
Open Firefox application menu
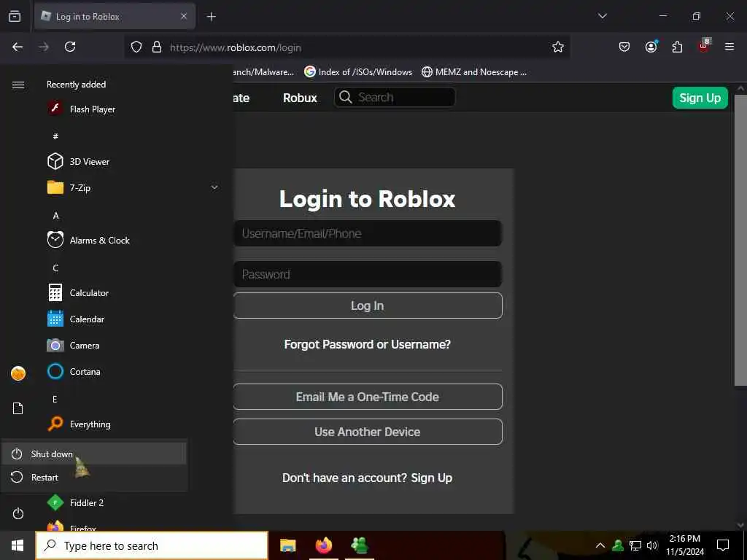[729, 47]
